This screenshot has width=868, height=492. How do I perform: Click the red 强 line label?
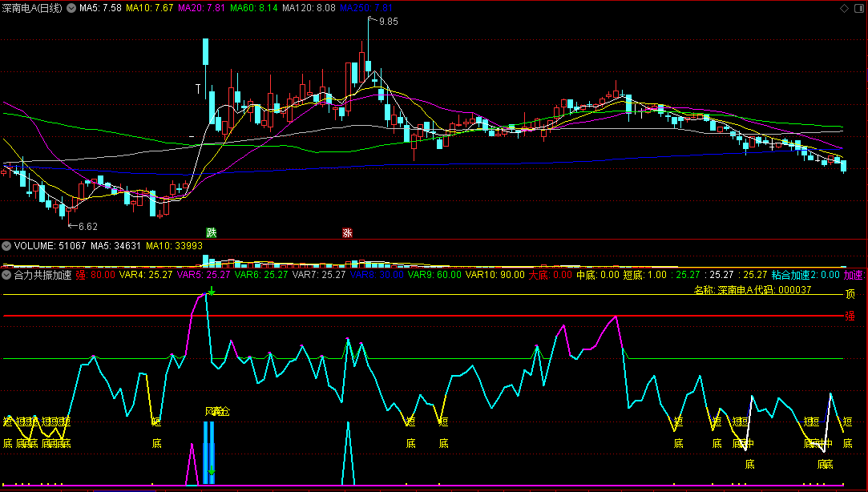point(850,316)
